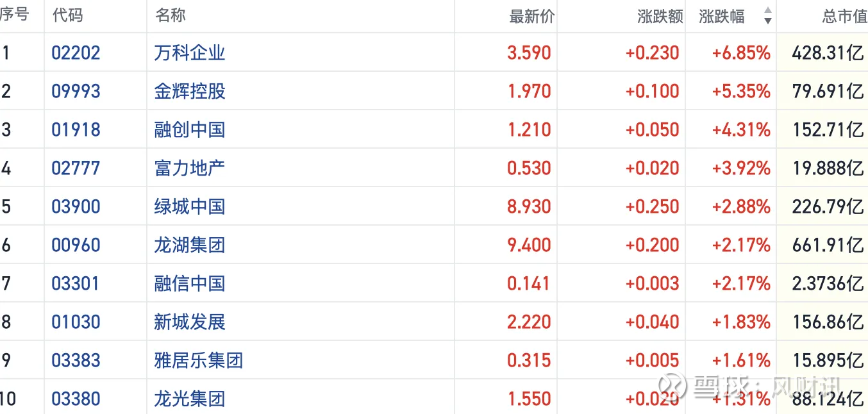Viewport: 868px width, 414px height.
Task: Sort by the 涨跌幅 sort arrows
Action: pos(767,16)
